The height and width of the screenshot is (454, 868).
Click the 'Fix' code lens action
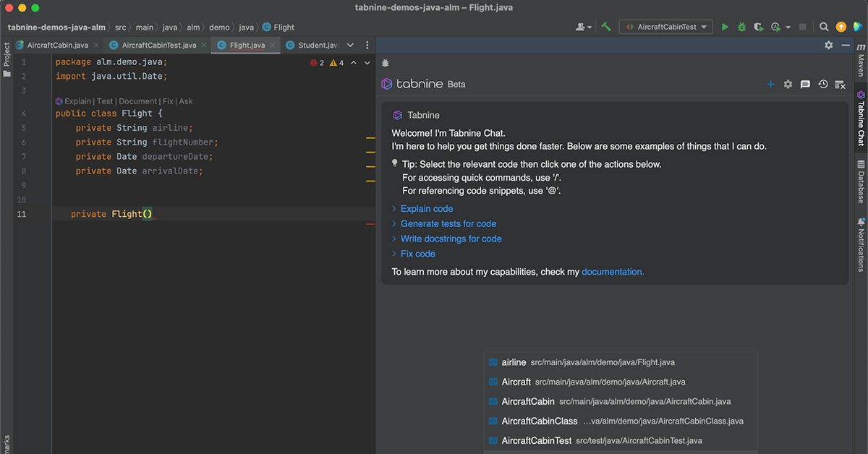click(168, 101)
